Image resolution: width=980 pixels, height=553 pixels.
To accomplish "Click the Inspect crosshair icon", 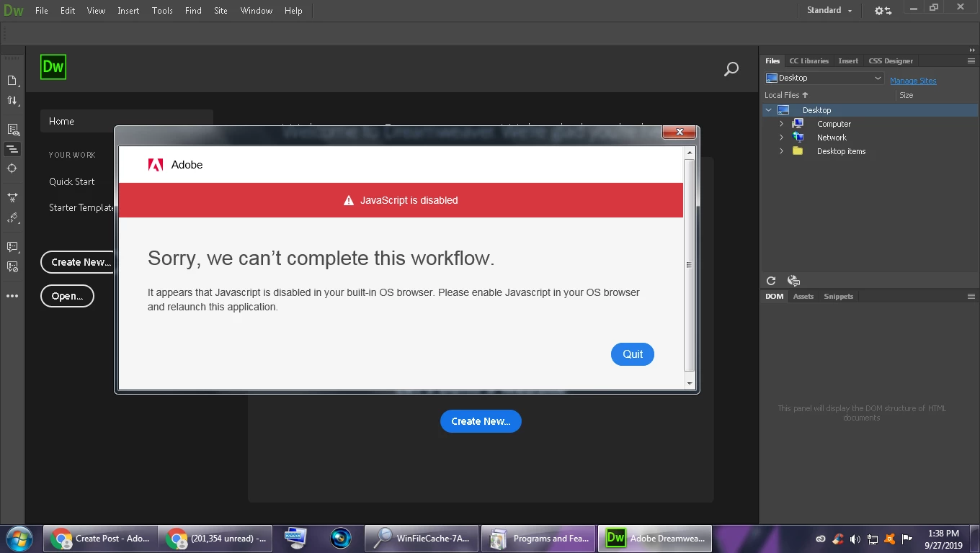I will click(x=12, y=168).
